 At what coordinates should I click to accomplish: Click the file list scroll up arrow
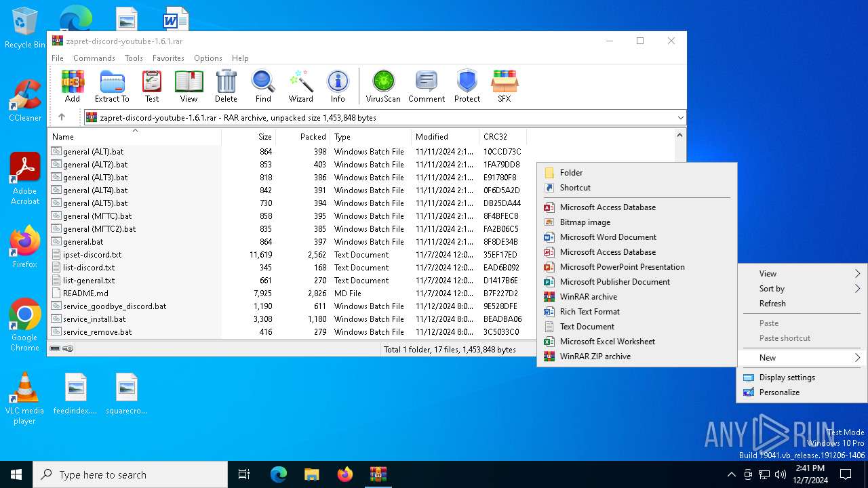[x=680, y=135]
